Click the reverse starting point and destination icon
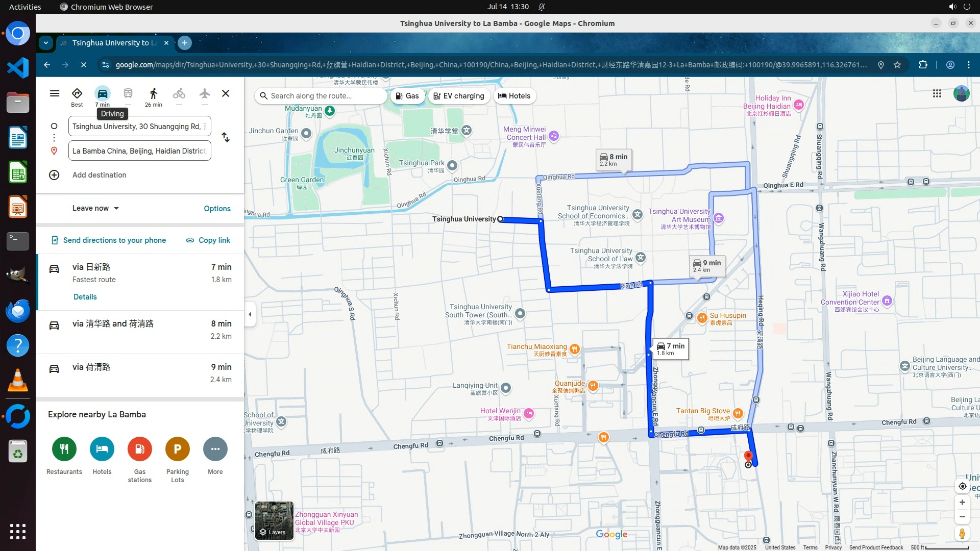Screen dimensions: 980x551 226,138
